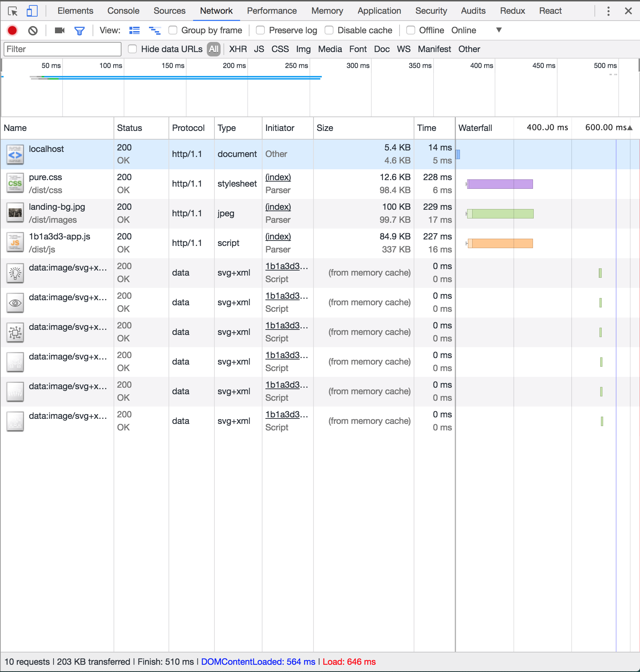Image resolution: width=640 pixels, height=672 pixels.
Task: Select the inspect element cursor icon
Action: click(x=13, y=11)
